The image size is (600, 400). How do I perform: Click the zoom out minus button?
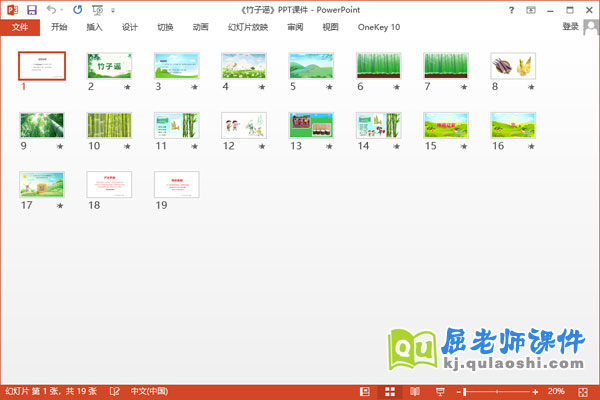(458, 392)
